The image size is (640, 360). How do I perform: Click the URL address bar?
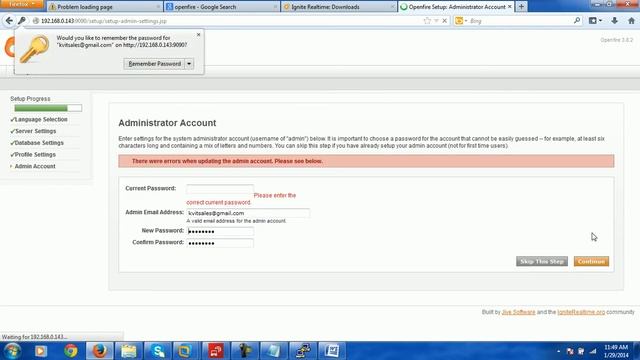click(x=229, y=21)
